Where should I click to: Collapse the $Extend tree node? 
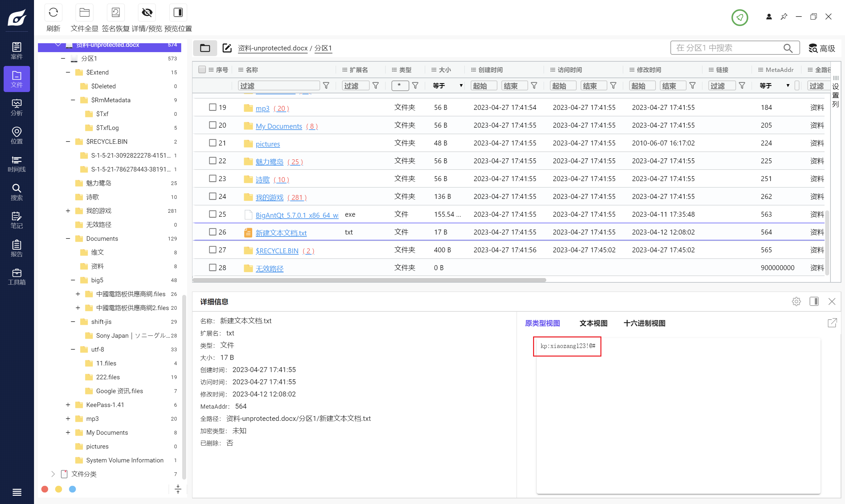coord(68,72)
